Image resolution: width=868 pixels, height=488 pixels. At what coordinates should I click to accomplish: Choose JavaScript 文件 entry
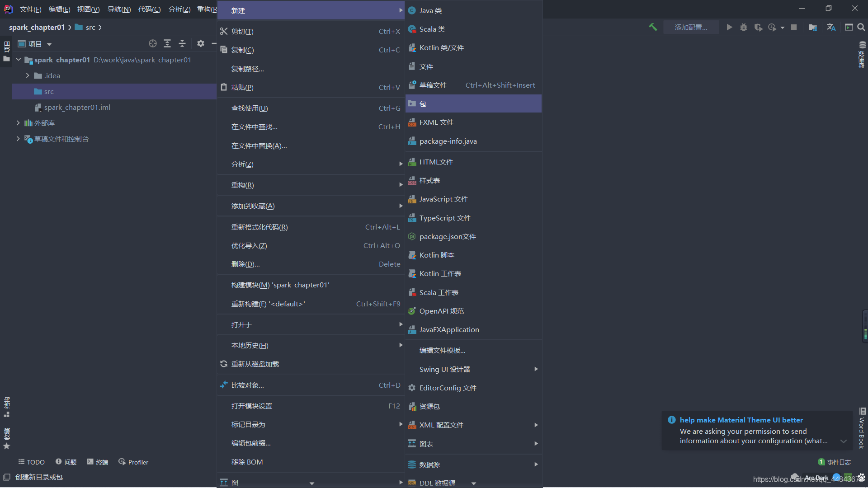click(x=473, y=199)
